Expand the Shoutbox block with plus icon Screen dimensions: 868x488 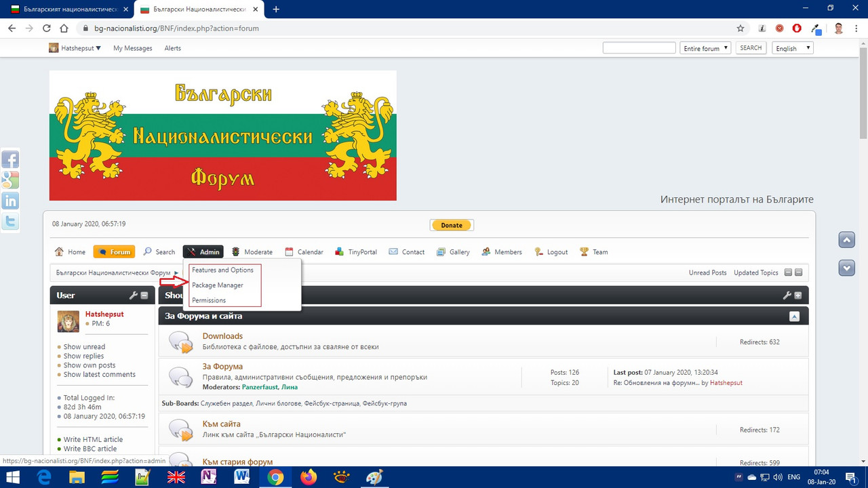pos(798,296)
